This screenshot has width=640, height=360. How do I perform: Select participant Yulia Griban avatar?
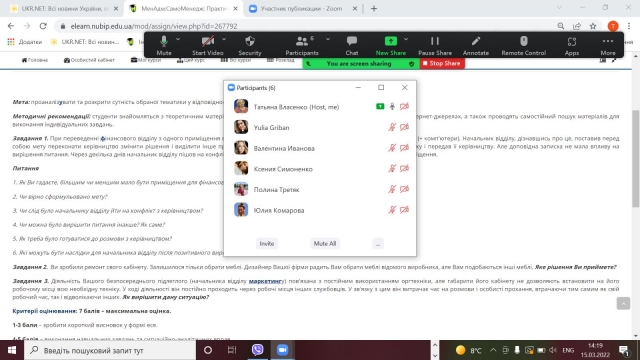(241, 127)
